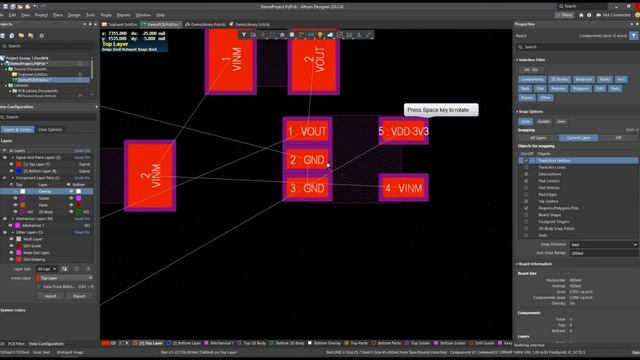
Task: Click the Tracks selection filter button
Action: pyautogui.click(x=605, y=79)
